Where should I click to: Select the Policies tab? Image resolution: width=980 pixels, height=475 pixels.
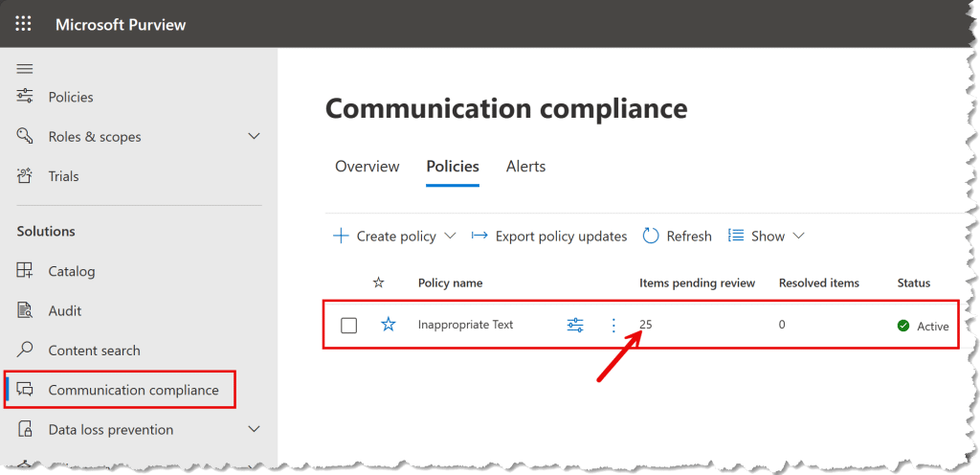click(453, 167)
